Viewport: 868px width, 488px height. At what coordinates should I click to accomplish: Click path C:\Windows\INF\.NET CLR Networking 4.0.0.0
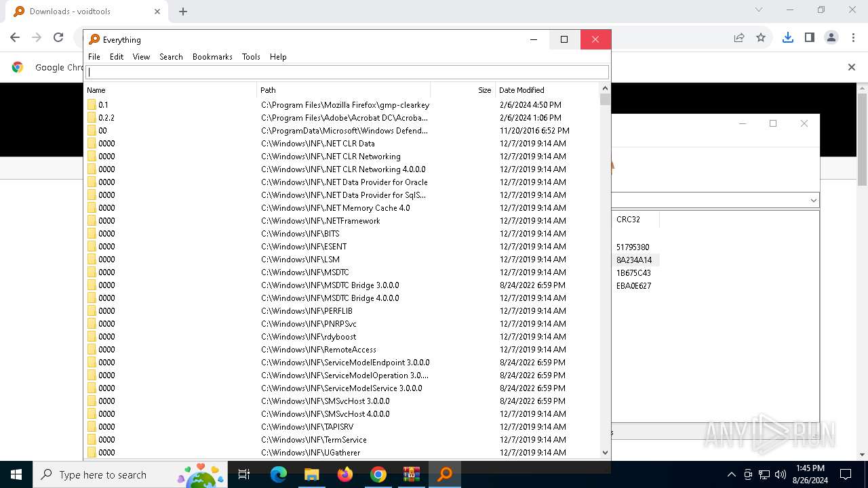click(x=343, y=169)
